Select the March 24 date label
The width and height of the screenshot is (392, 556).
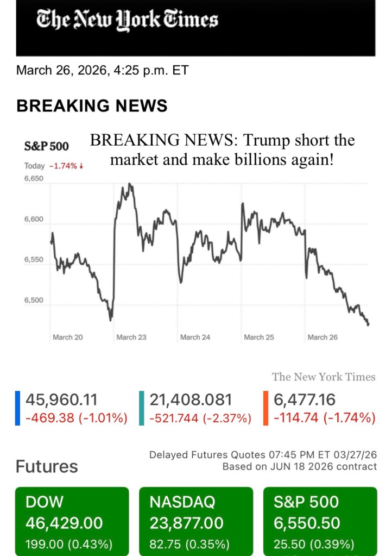pos(195,338)
